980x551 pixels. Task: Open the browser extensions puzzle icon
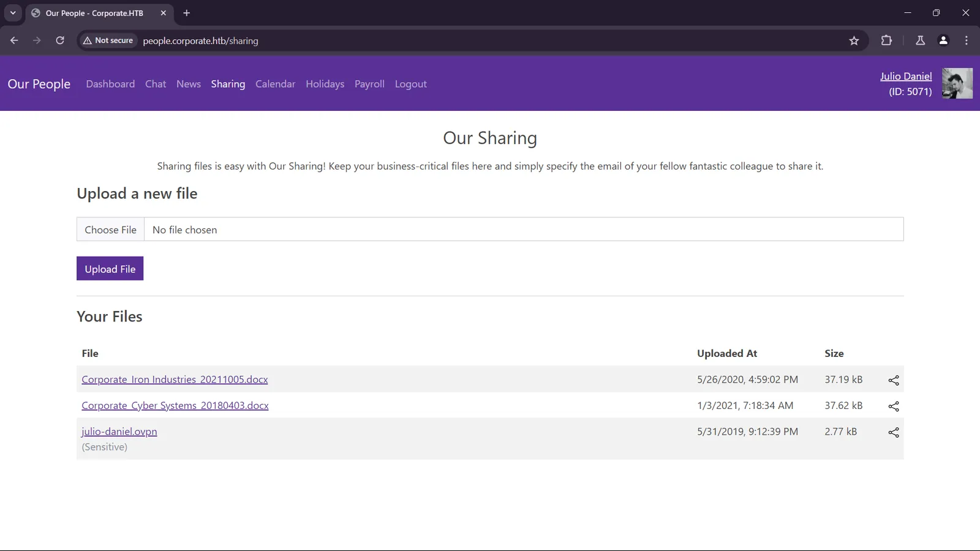pyautogui.click(x=886, y=40)
